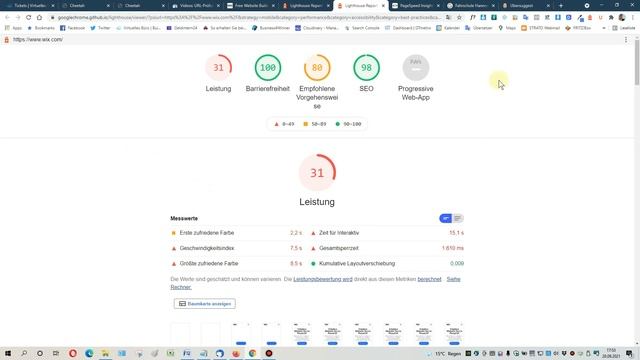Click the Cloudinary bookmark

pos(317,28)
